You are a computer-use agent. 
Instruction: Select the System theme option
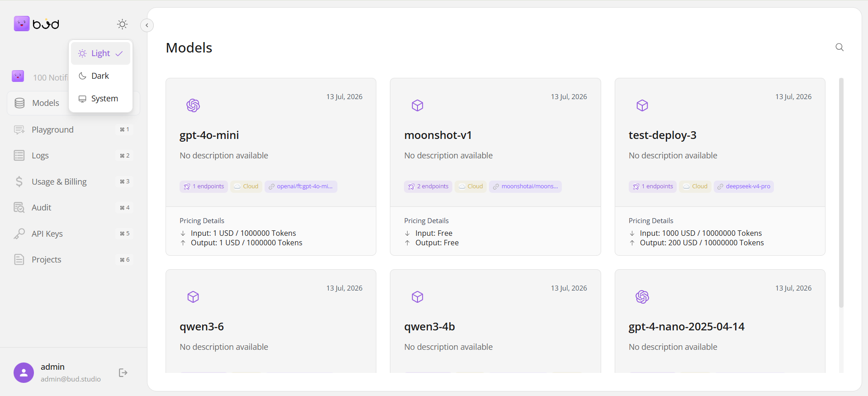(x=100, y=99)
